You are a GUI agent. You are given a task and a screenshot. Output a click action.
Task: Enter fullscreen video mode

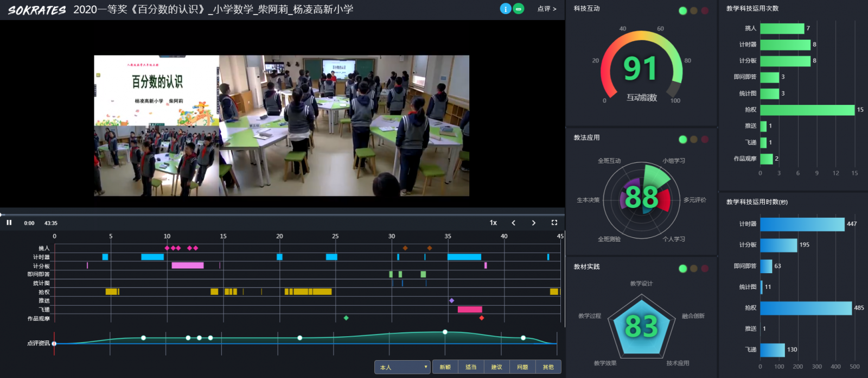click(554, 223)
